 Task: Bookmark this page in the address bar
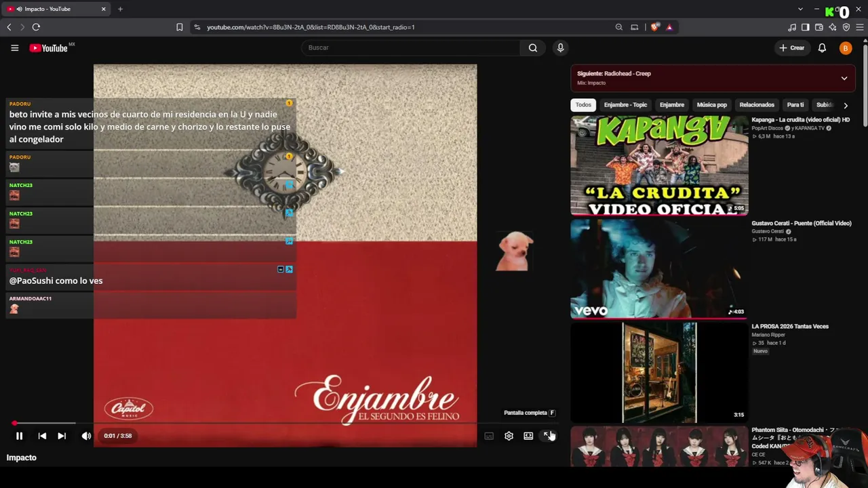[180, 27]
